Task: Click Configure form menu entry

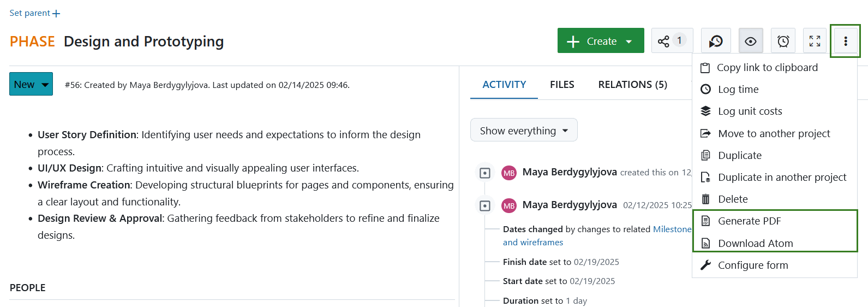Action: point(752,265)
